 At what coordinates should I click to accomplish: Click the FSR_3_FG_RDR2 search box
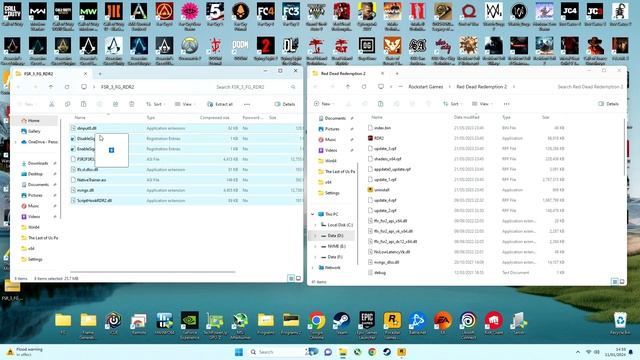[x=255, y=87]
